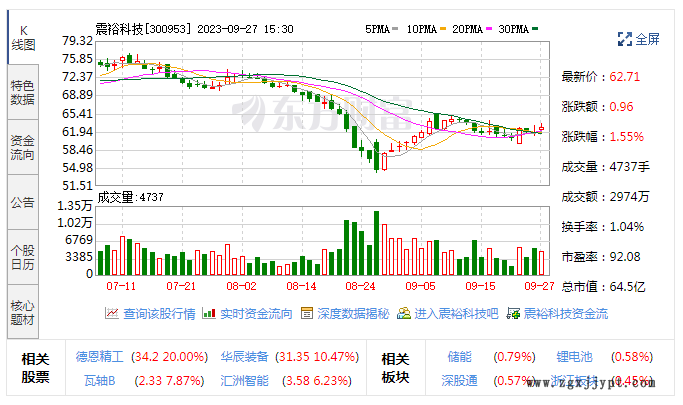The image size is (683, 405).
Task: Click the 10PMA orange legend swatch
Action: (443, 29)
